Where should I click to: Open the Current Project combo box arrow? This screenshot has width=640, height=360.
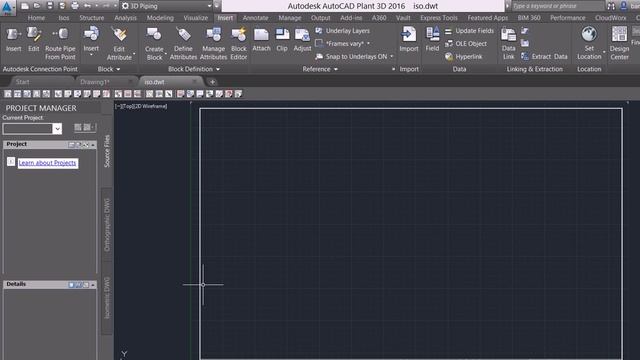click(58, 129)
